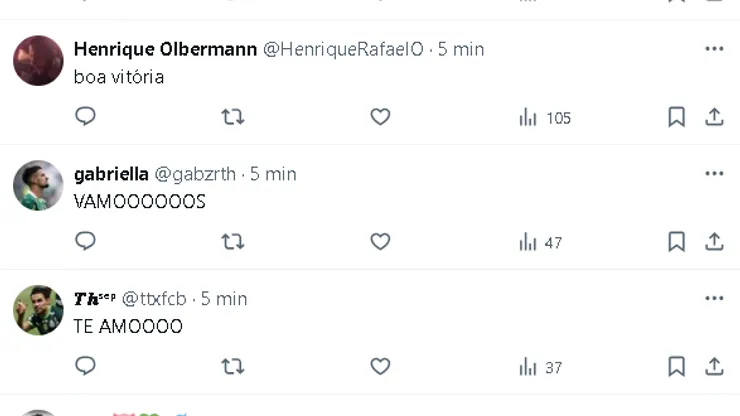The image size is (740, 416).
Task: View analytics of tweet with 105 views
Action: pyautogui.click(x=544, y=117)
